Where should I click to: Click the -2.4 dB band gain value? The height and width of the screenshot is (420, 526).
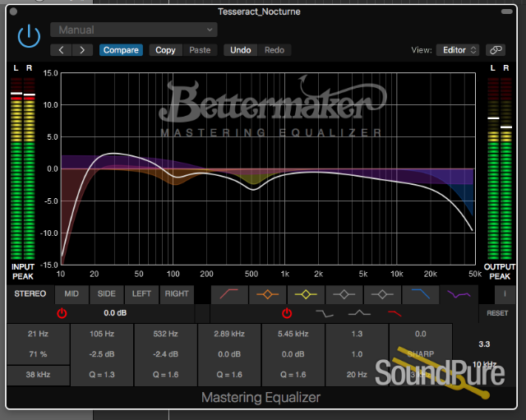[166, 354]
